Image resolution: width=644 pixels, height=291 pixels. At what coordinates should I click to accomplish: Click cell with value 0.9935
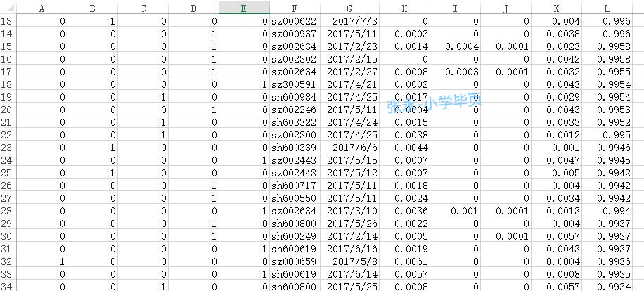tap(607, 274)
